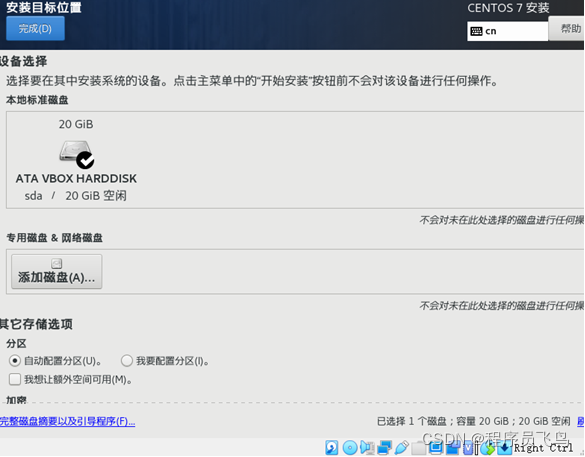Click VirtualBox display settings status icon

pyautogui.click(x=435, y=447)
